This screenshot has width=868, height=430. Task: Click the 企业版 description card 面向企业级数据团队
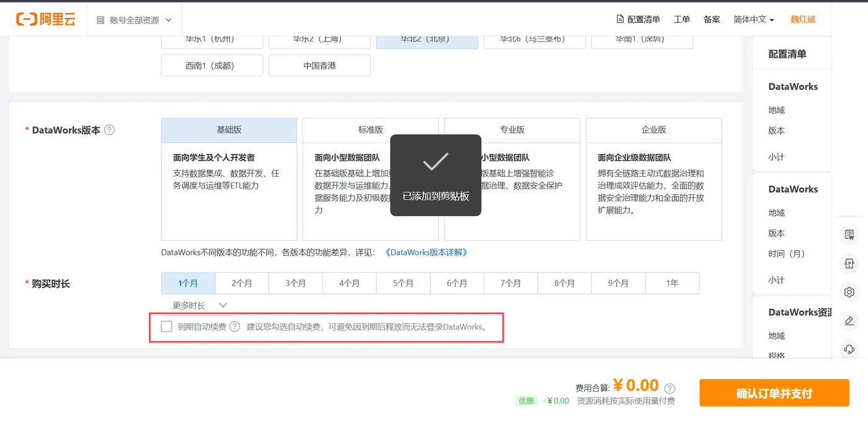(x=654, y=192)
